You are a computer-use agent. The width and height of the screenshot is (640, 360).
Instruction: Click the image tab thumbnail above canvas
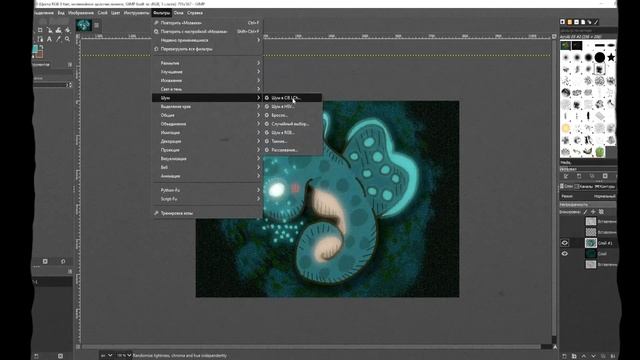pyautogui.click(x=84, y=25)
